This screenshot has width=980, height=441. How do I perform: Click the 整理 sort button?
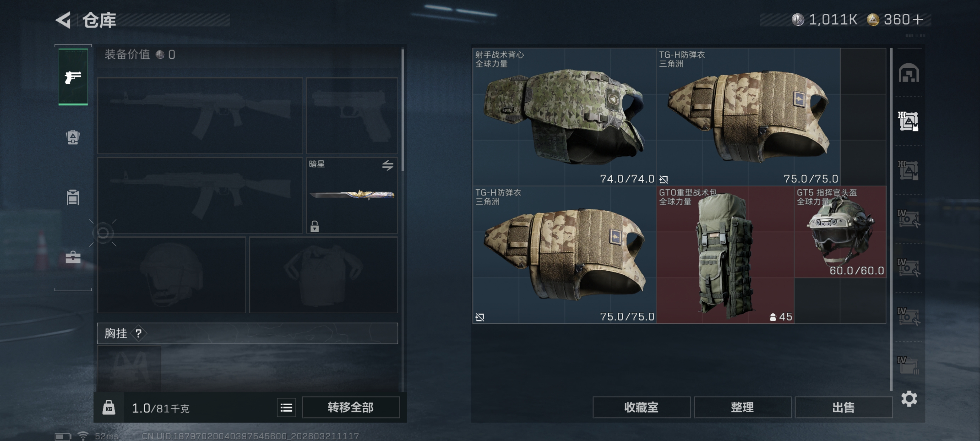point(742,408)
